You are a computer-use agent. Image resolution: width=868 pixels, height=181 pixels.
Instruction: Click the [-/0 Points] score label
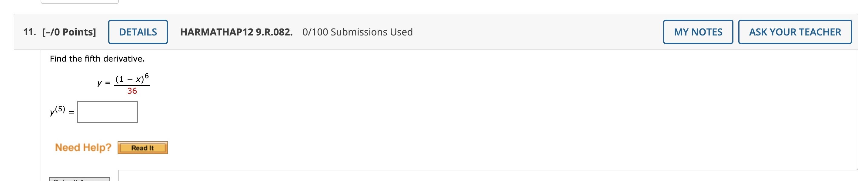click(x=69, y=32)
